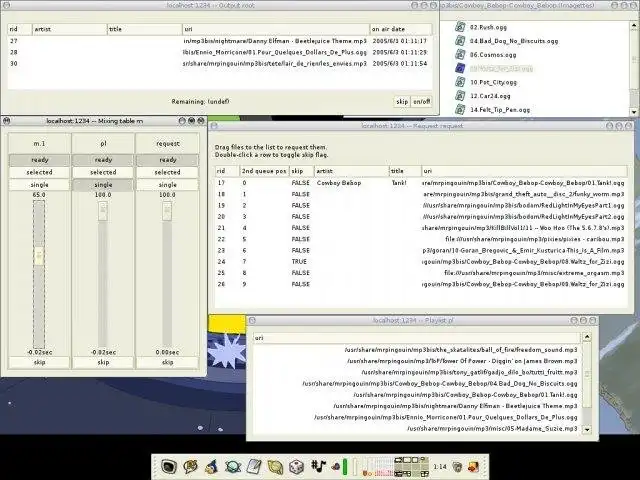Viewport: 640px width, 480px height.
Task: Select request row with rid 17 Tank!
Action: (421, 183)
